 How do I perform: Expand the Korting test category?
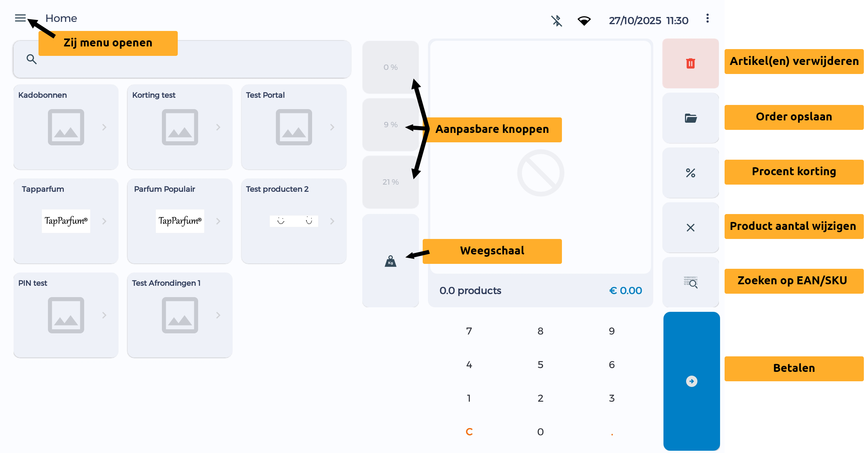tap(218, 128)
